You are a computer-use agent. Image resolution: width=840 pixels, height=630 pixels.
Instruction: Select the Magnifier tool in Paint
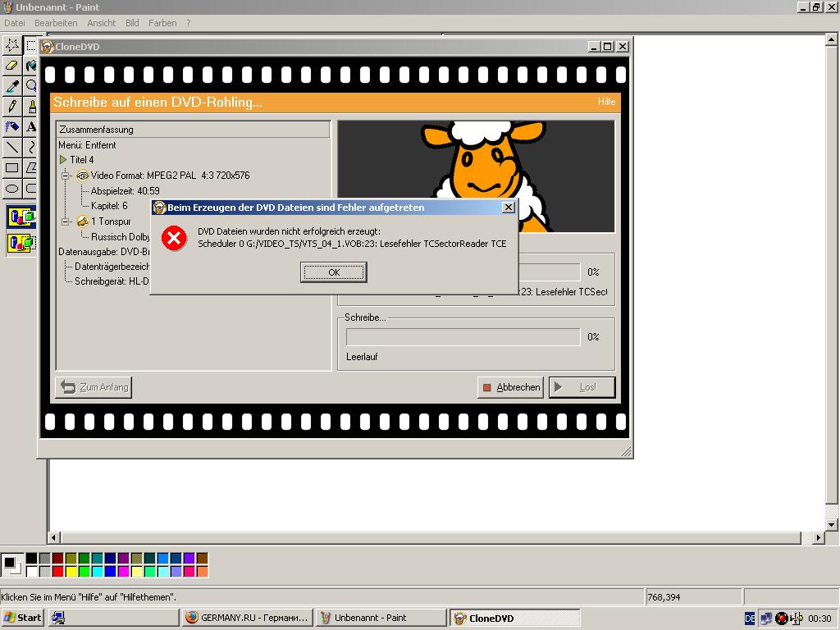coord(30,85)
